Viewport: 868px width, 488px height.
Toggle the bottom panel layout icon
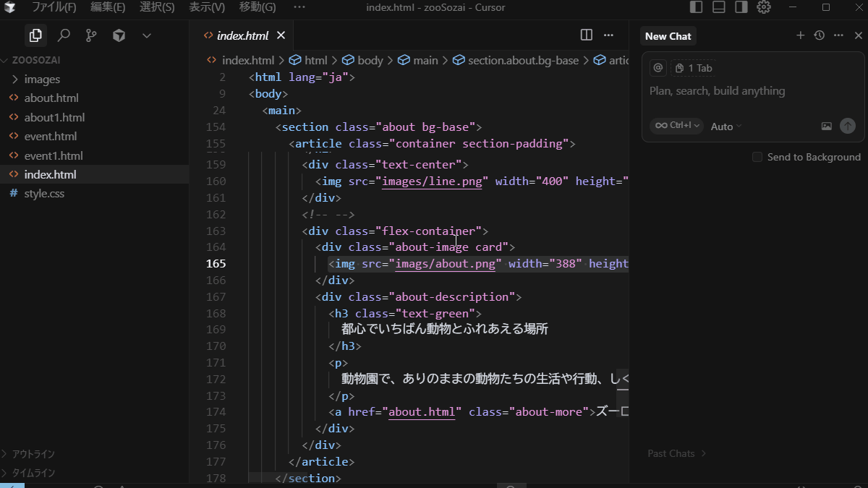[719, 7]
